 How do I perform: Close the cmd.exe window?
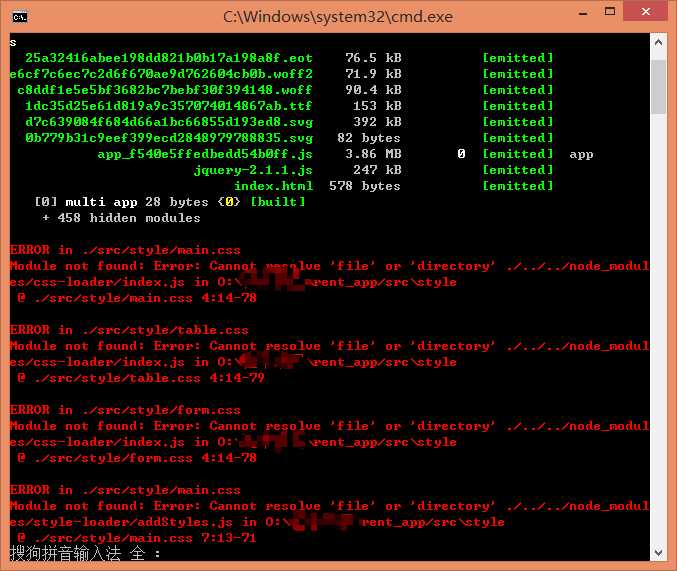[x=646, y=12]
